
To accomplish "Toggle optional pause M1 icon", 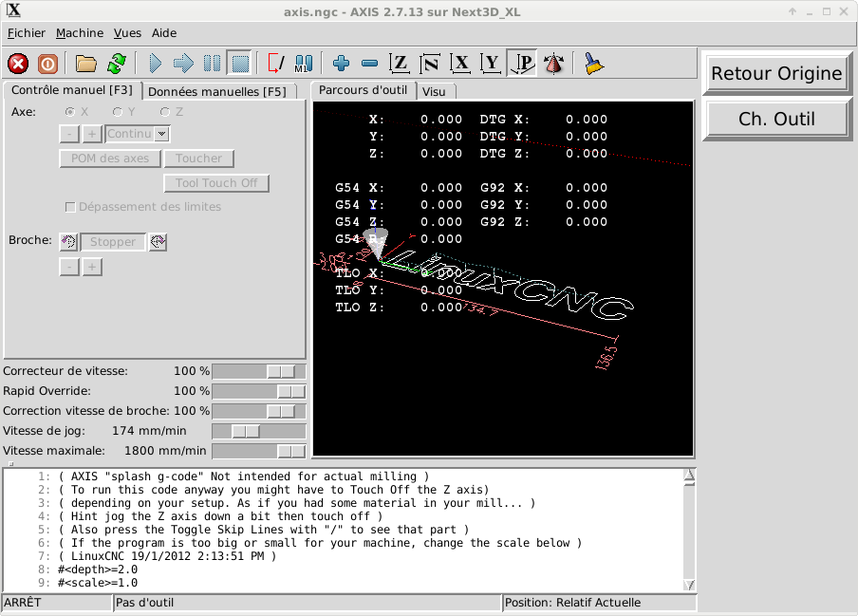I will [304, 64].
